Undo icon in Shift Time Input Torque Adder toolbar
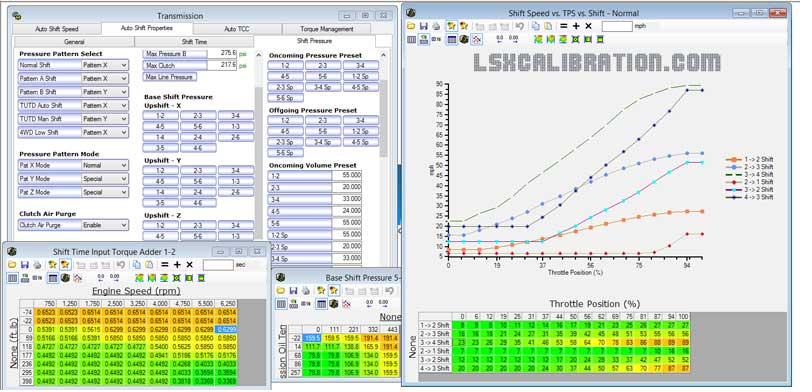 120,265
